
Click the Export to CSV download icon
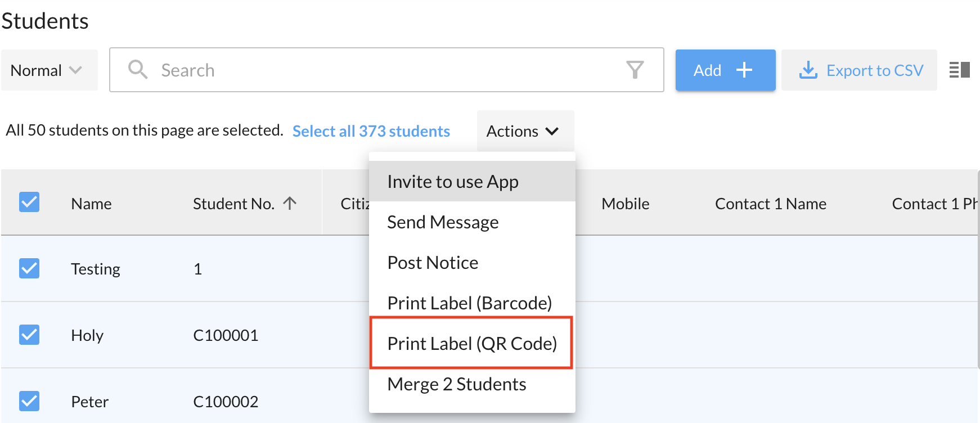pos(808,70)
